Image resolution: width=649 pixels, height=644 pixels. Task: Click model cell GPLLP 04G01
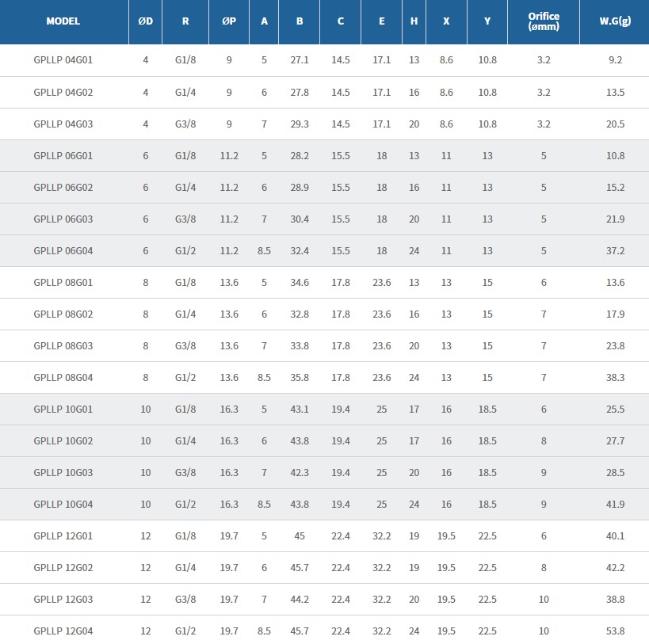(63, 60)
